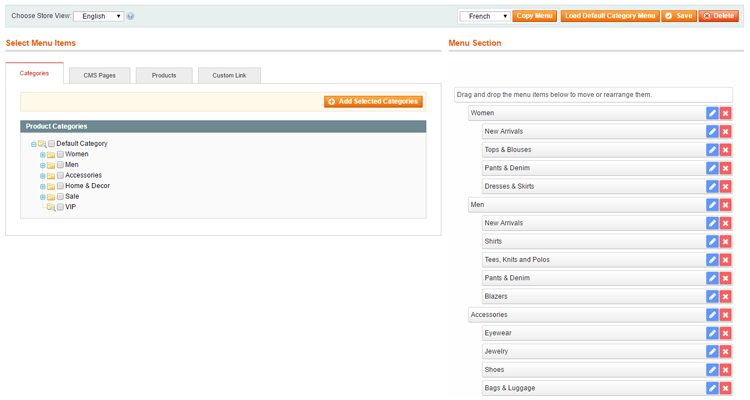Screen dimensions: 750x400
Task: Delete Men's Pants & Denim item
Action: point(726,278)
